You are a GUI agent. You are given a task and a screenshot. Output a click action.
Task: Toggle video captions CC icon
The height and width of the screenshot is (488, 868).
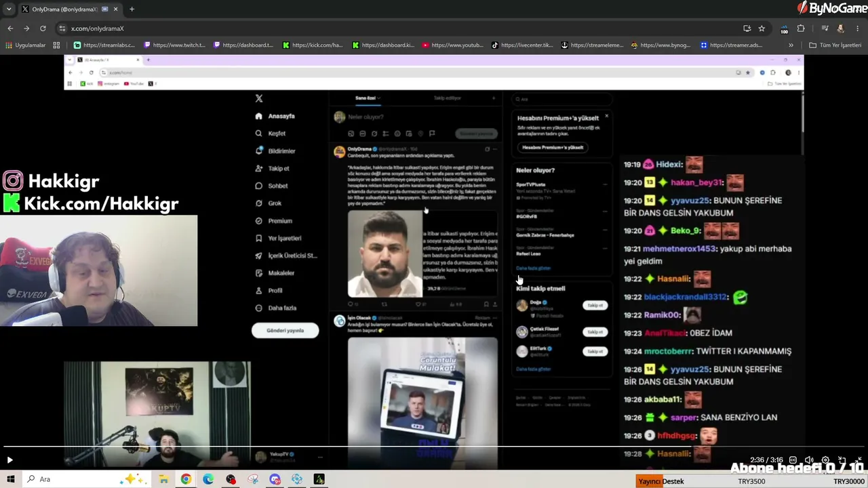(x=793, y=460)
